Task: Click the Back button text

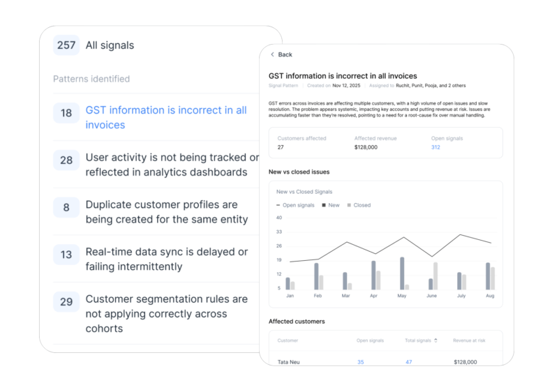Action: tap(285, 54)
